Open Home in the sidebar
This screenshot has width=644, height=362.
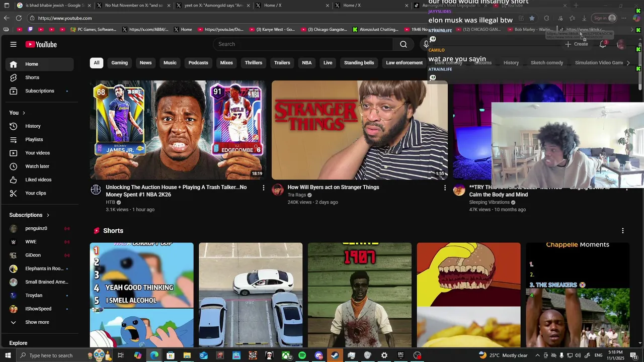tap(40, 64)
